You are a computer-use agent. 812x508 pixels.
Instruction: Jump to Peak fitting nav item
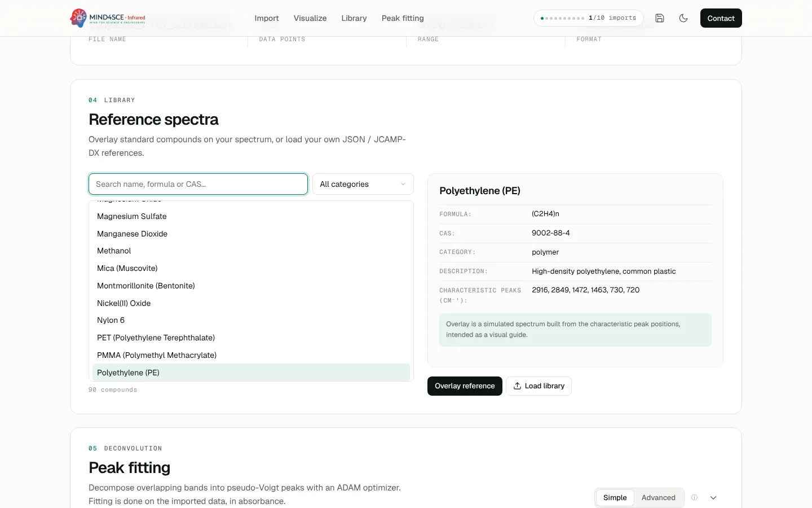(403, 18)
